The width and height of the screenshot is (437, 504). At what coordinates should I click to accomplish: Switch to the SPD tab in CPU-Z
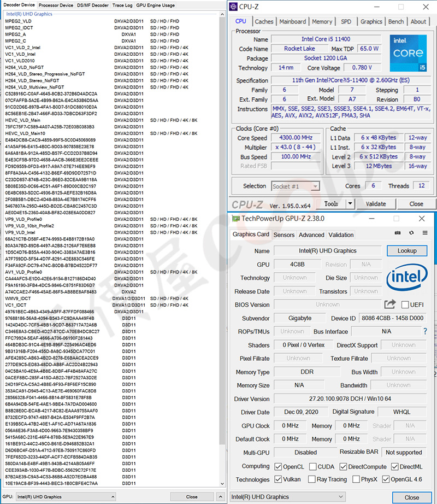[x=346, y=21]
